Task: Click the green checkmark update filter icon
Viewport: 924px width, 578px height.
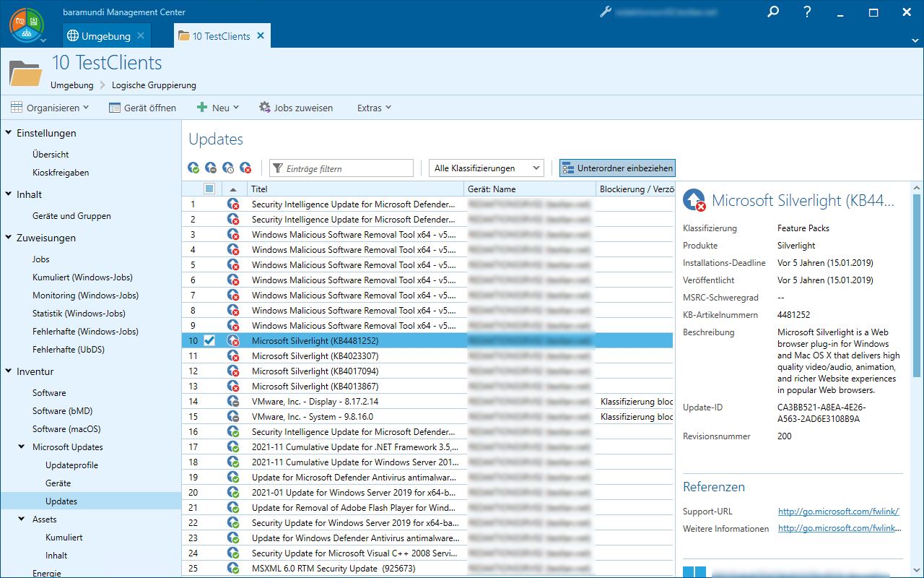Action: click(193, 168)
